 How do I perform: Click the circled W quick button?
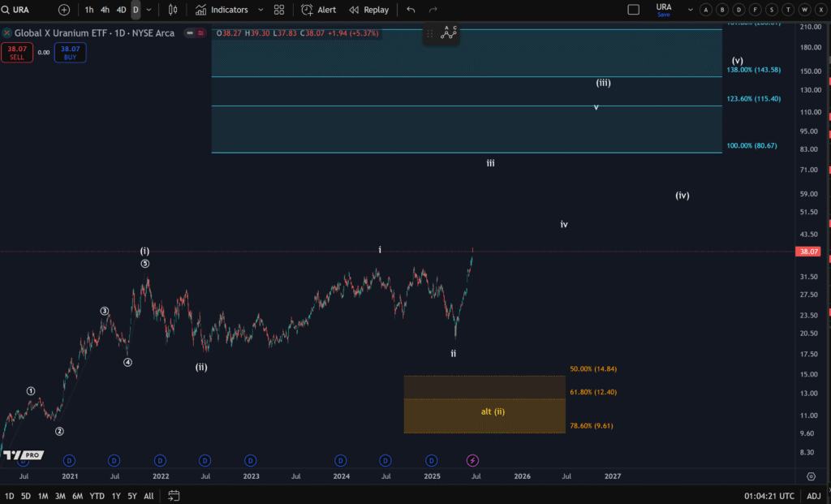coord(804,10)
